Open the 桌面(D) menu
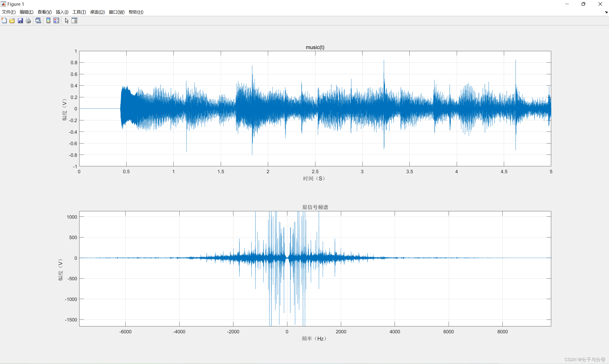Image resolution: width=609 pixels, height=364 pixels. click(x=97, y=12)
